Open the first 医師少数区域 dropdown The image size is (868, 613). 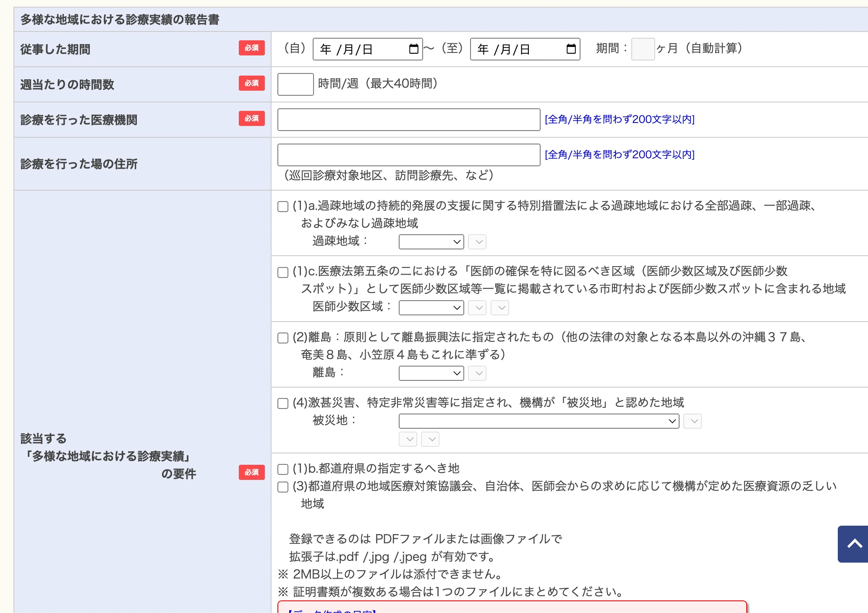click(x=431, y=308)
